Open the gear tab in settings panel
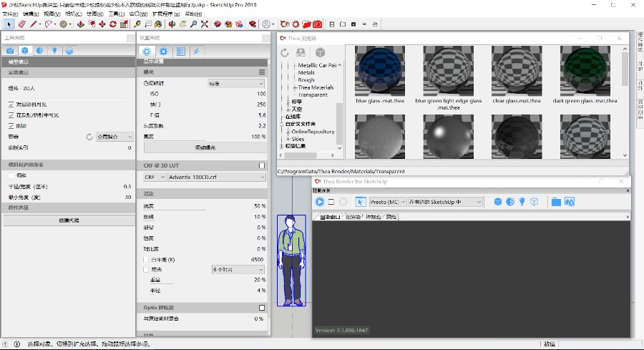This screenshot has width=644, height=350. (163, 52)
